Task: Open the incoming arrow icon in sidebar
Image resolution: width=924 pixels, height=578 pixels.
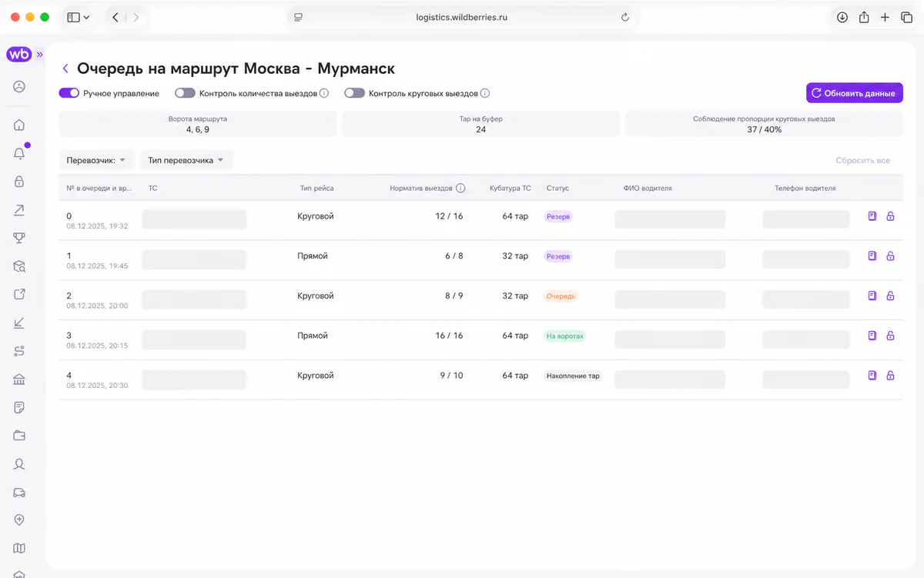Action: click(x=19, y=322)
